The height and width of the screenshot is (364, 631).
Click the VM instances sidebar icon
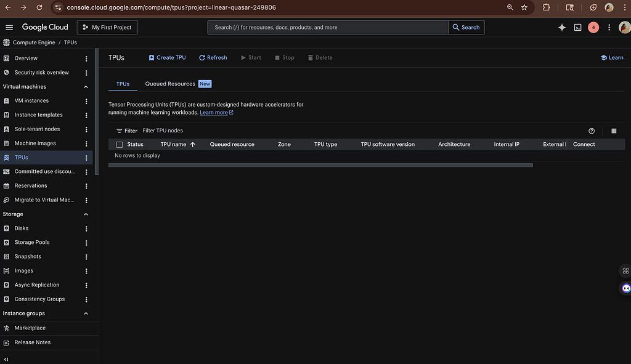click(6, 101)
